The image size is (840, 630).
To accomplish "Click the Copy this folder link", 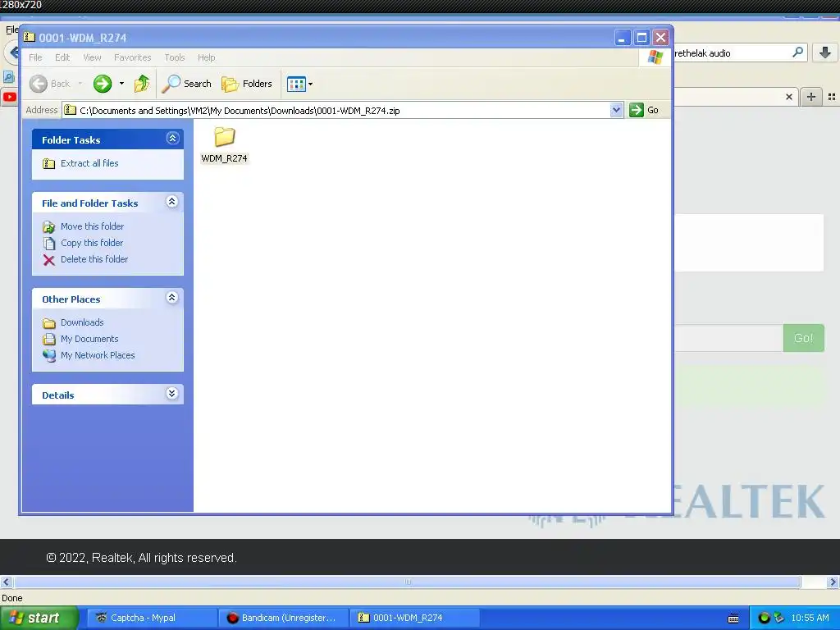I will pos(92,243).
